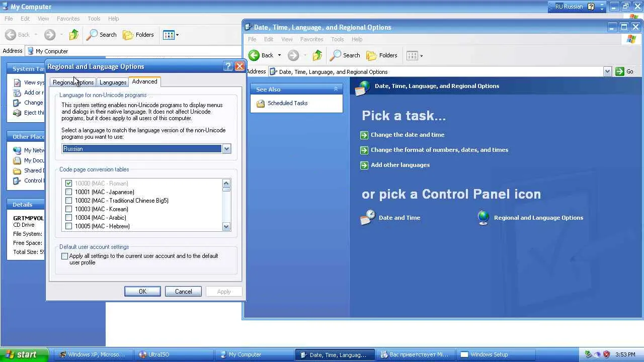Click the blue tray icon next to the shield
Viewport: 644px width, 362px height.
click(597, 354)
